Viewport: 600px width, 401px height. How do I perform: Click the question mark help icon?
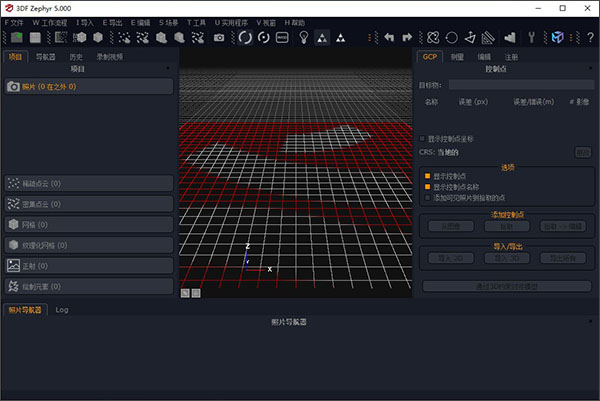(590, 37)
